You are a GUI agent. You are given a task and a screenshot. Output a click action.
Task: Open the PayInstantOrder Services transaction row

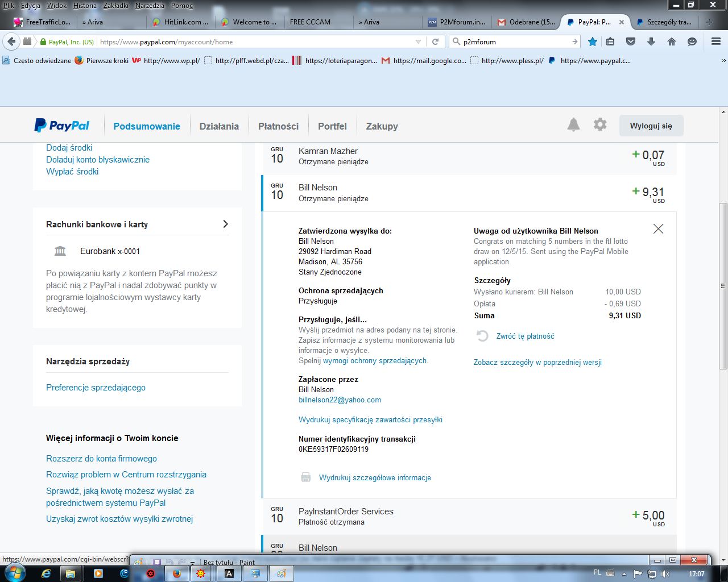pyautogui.click(x=469, y=517)
